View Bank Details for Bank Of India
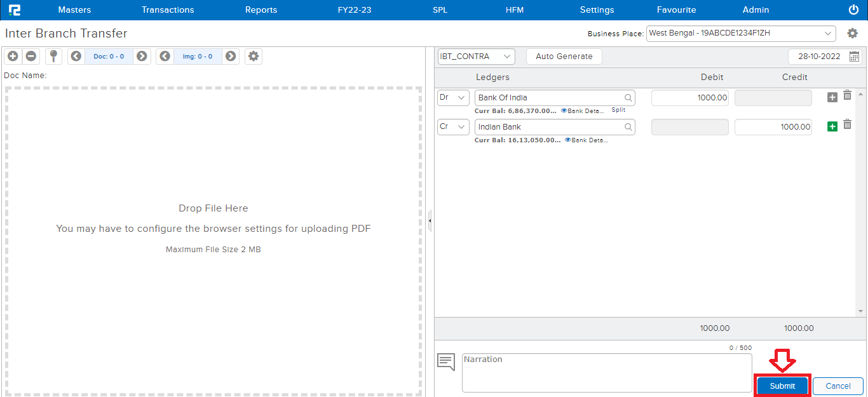This screenshot has width=868, height=397. 581,111
